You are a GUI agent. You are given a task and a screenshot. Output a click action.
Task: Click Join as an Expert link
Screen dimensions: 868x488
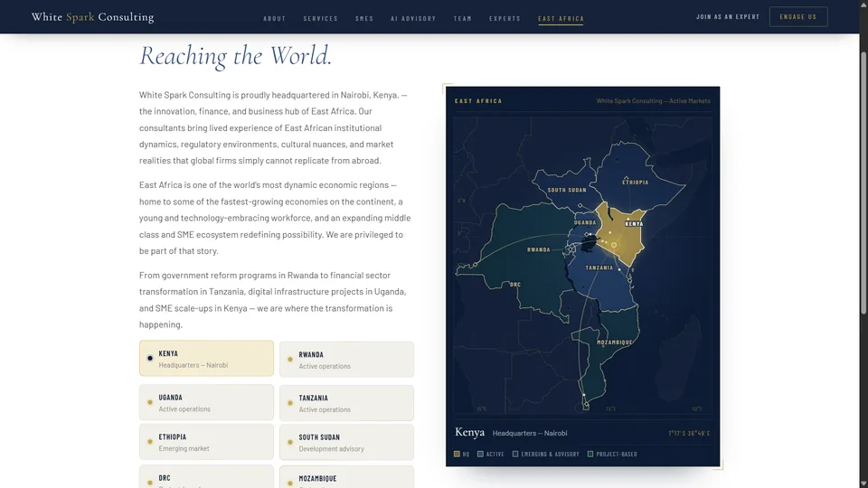(728, 16)
